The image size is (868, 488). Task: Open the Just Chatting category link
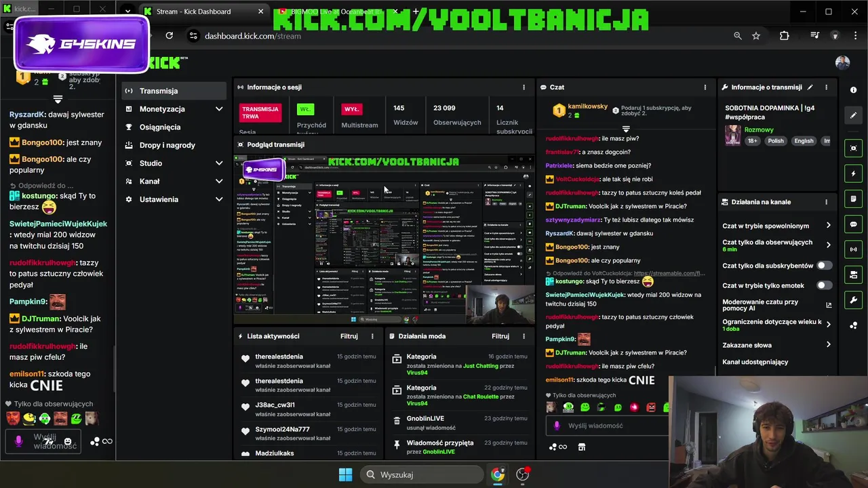click(x=481, y=366)
